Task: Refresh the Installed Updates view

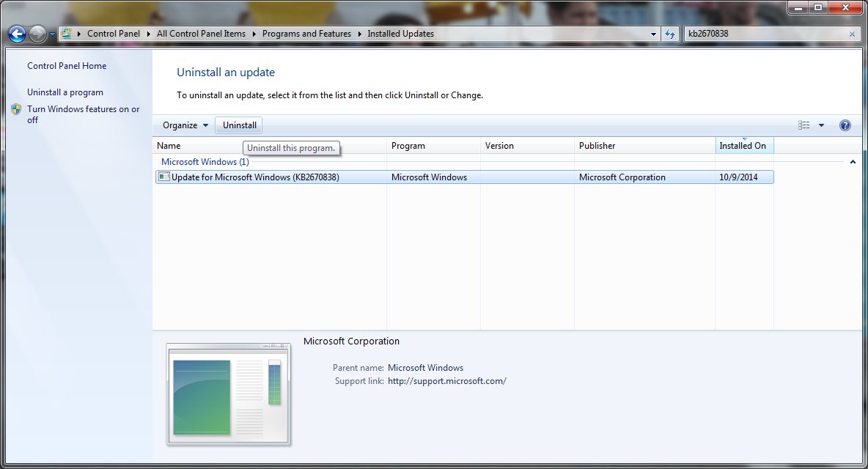Action: (670, 34)
